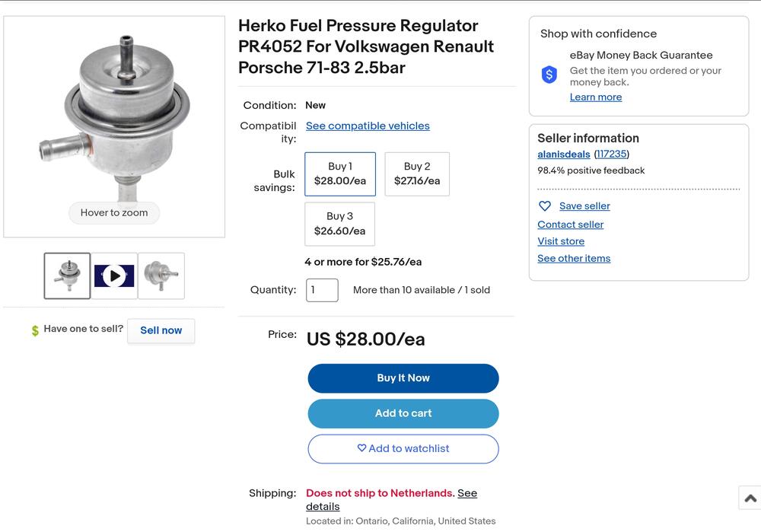Open the Visit store link
Screen dimensions: 761x532
coord(561,241)
